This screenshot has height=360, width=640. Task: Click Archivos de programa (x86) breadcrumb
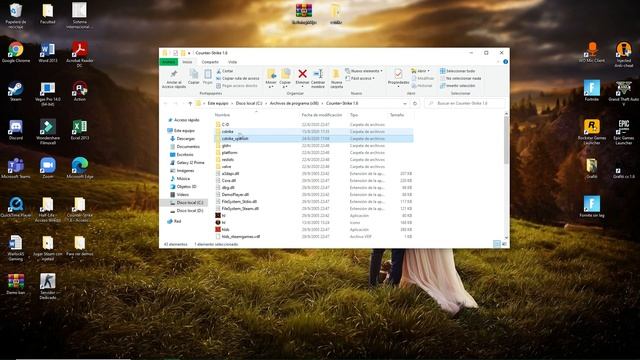tap(294, 104)
